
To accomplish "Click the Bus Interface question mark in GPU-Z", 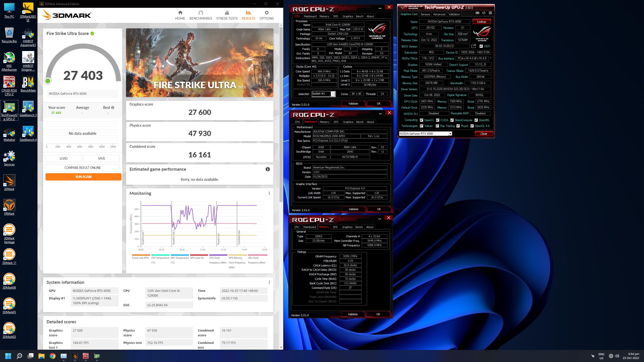I will coord(490,58).
